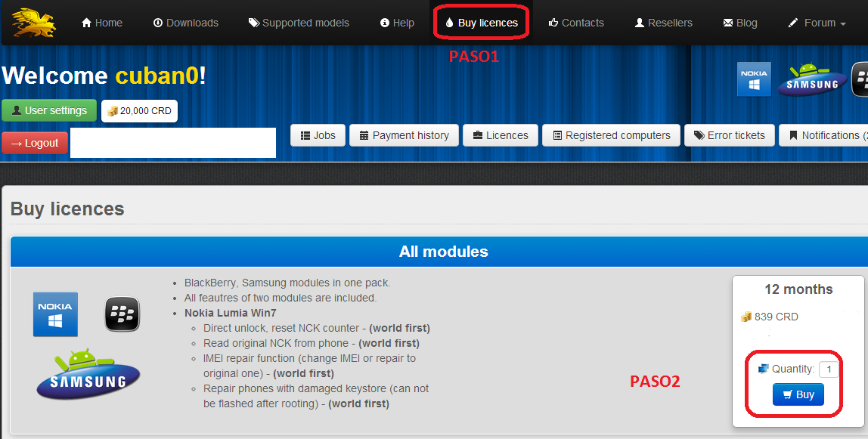868x439 pixels.
Task: Show Registered computers list
Action: point(611,135)
